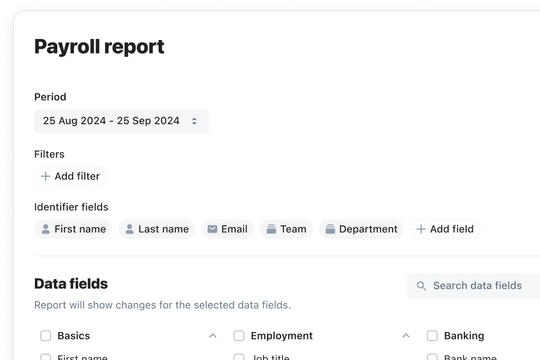
Task: Click the Employment group label
Action: click(282, 336)
